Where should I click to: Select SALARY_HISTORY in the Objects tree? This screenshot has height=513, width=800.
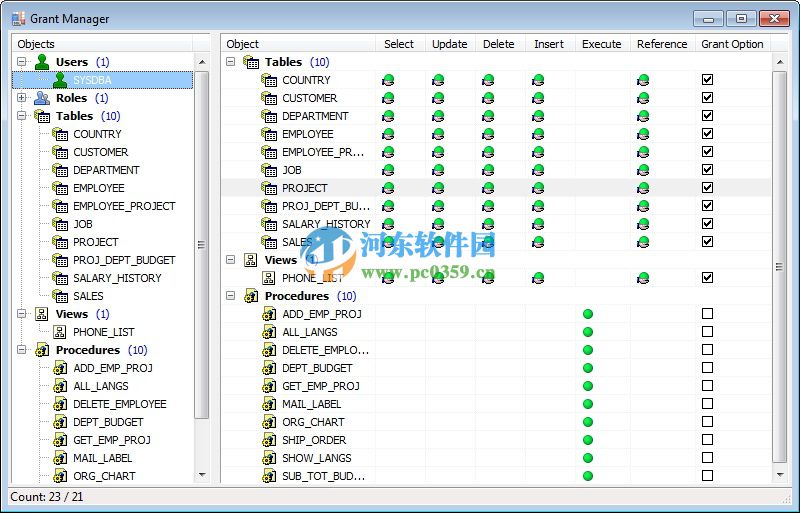coord(117,278)
